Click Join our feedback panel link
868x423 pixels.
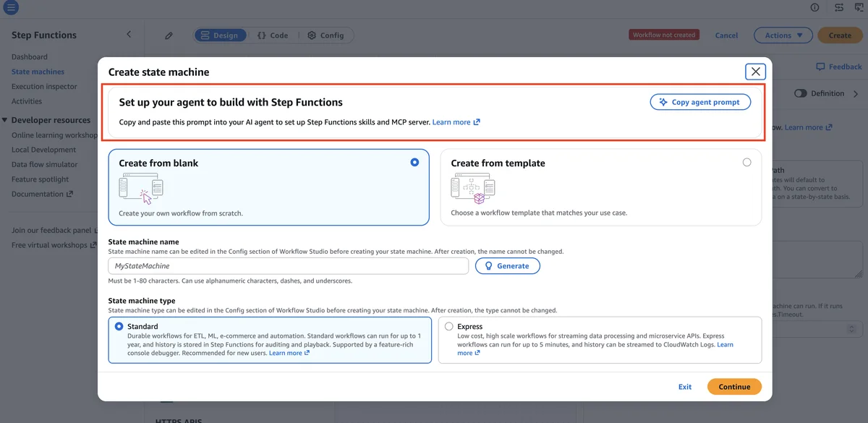click(x=54, y=231)
